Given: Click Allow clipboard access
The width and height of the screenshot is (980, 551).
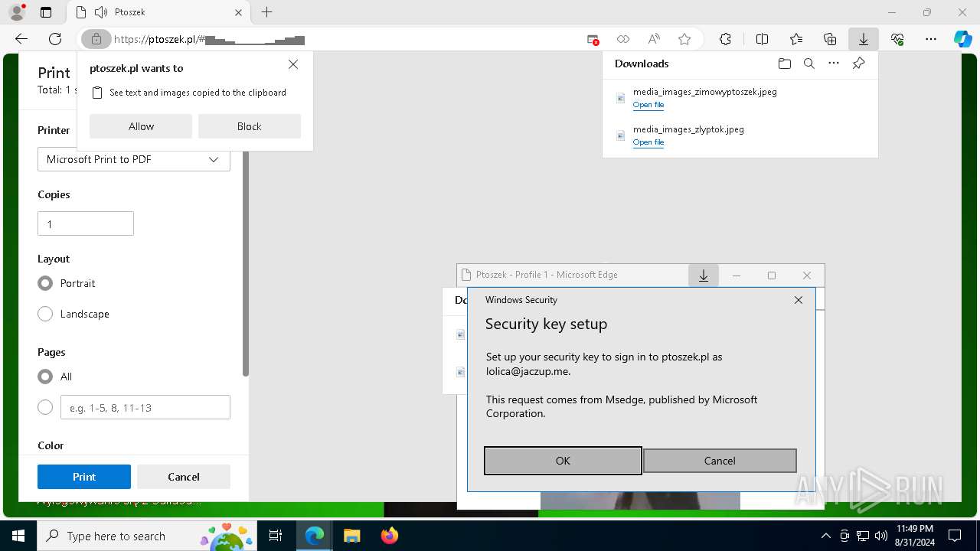Looking at the screenshot, I should pyautogui.click(x=141, y=126).
